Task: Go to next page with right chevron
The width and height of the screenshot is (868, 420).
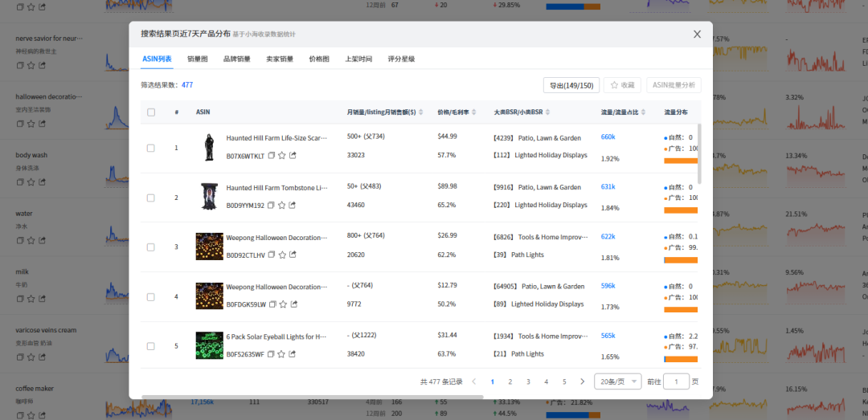Action: coord(583,381)
